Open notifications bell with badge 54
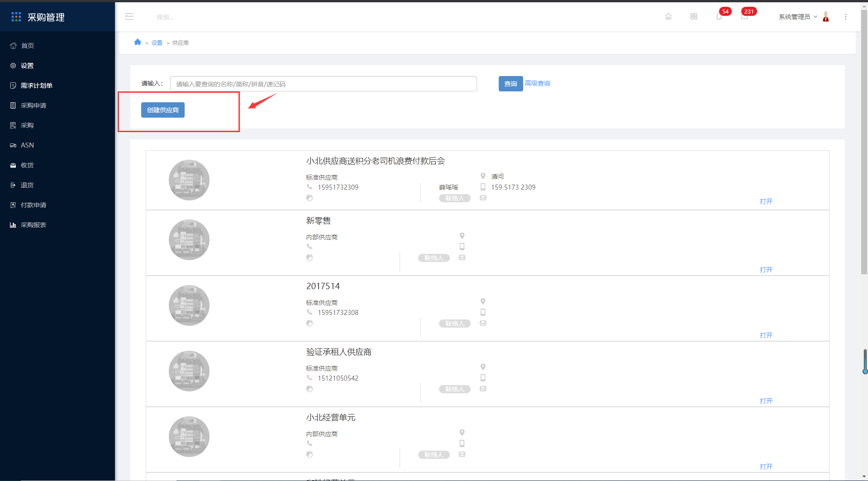Screen dimensions: 868x481 coord(719,17)
